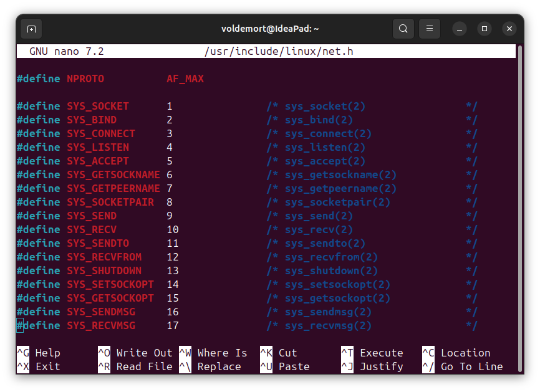Click the ^X Exit shortcut
Screen dimensions: 540x392
39,366
